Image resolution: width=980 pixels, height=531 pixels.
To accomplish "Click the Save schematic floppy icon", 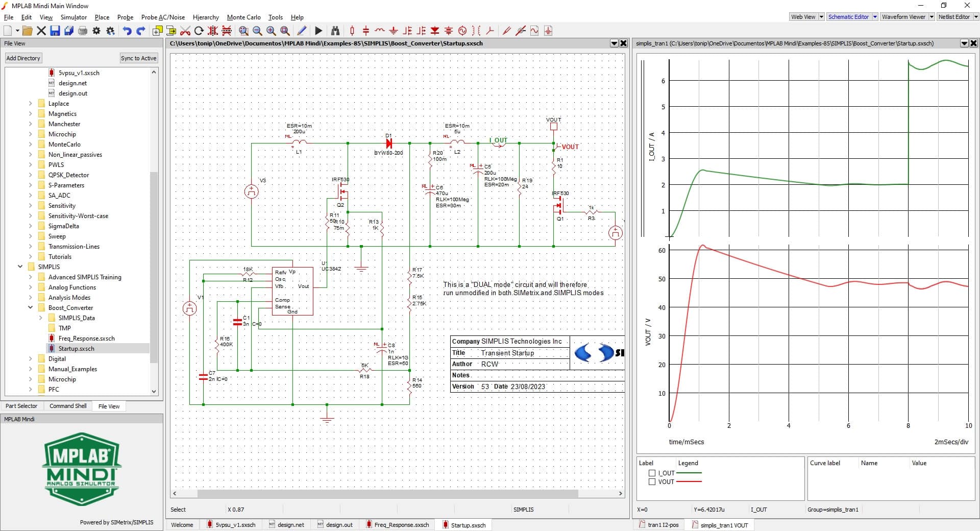I will (55, 31).
